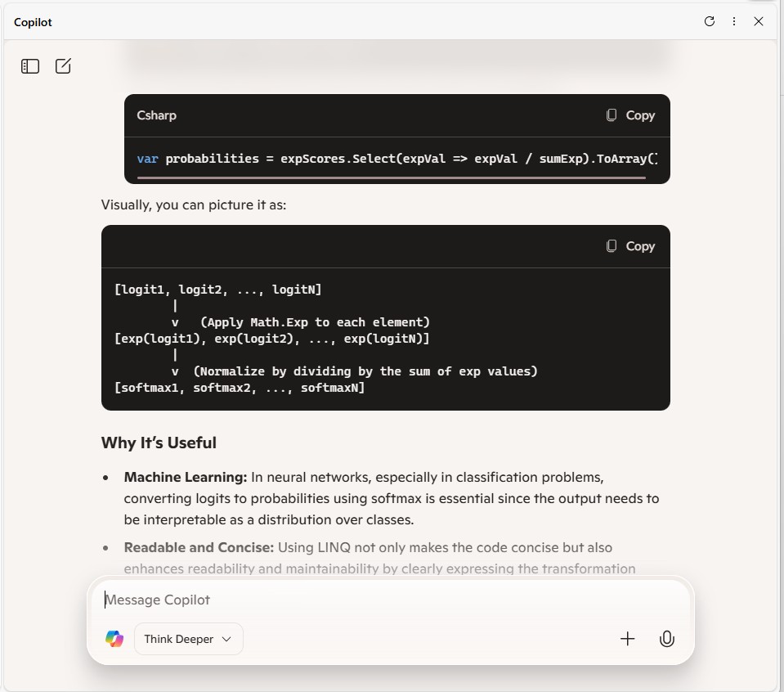The width and height of the screenshot is (784, 692).
Task: Expand the Think Deeper dropdown
Action: tap(189, 639)
